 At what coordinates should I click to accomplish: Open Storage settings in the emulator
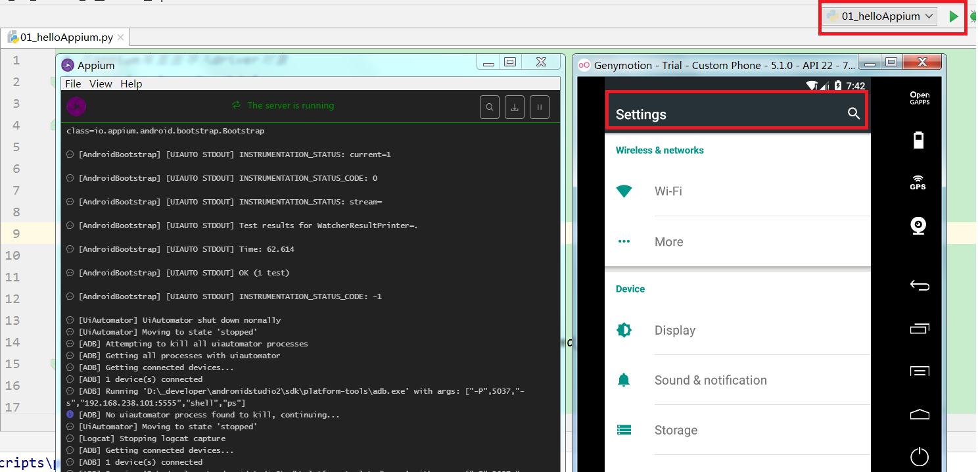[737, 430]
